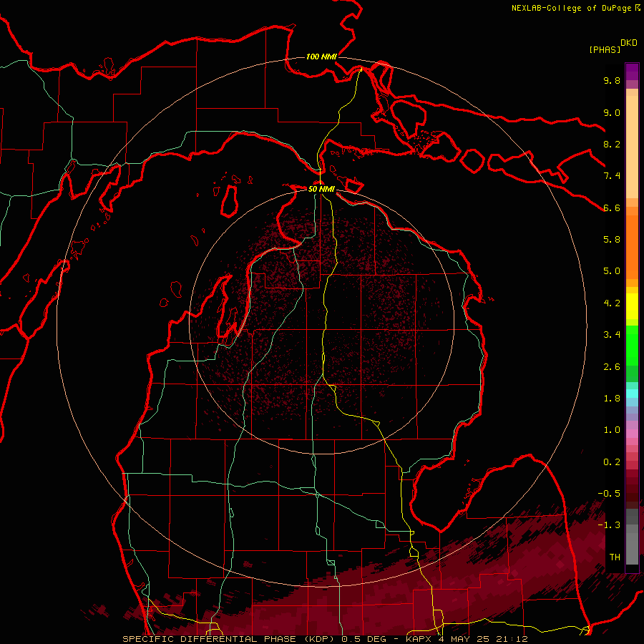Click the cyan segment of the color bar
644x644 pixels.
632,393
